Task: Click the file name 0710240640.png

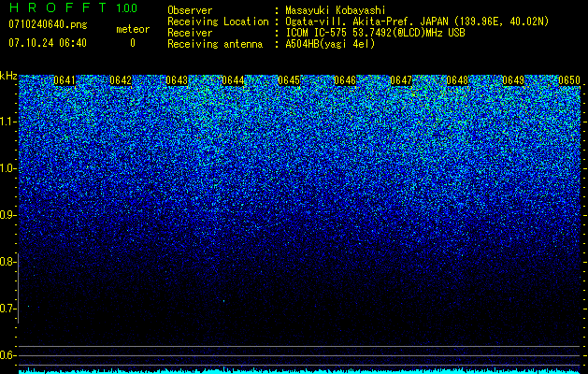Action: click(x=48, y=24)
